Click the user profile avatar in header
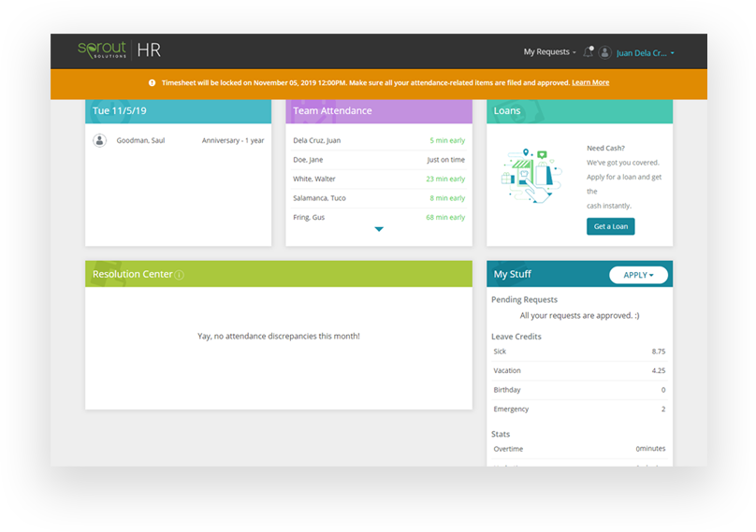 pyautogui.click(x=605, y=52)
